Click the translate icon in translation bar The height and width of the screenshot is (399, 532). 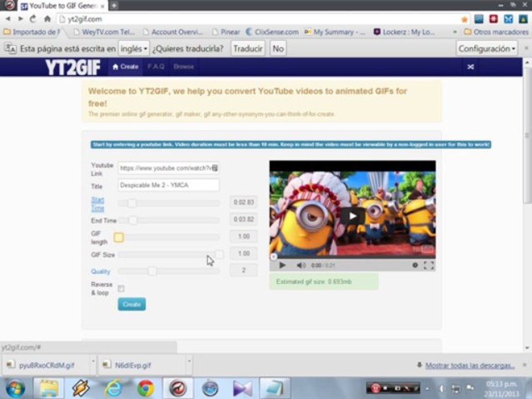point(10,49)
